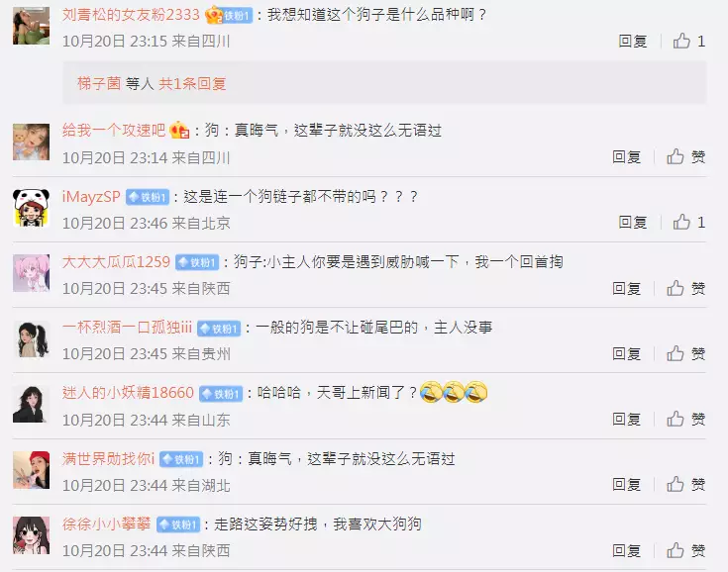The width and height of the screenshot is (728, 572).
Task: Open 梯子菌's profile from the reply box
Action: point(99,83)
